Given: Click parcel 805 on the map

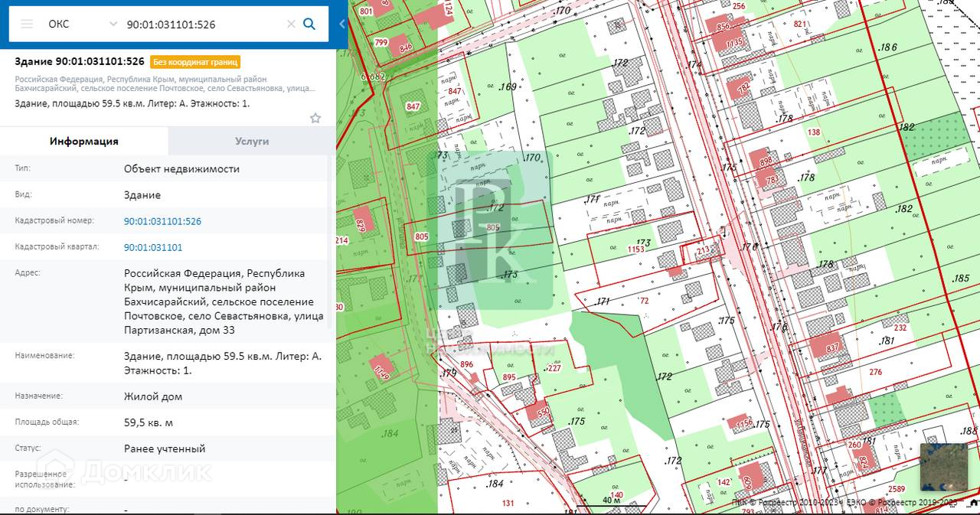Looking at the screenshot, I should 492,227.
